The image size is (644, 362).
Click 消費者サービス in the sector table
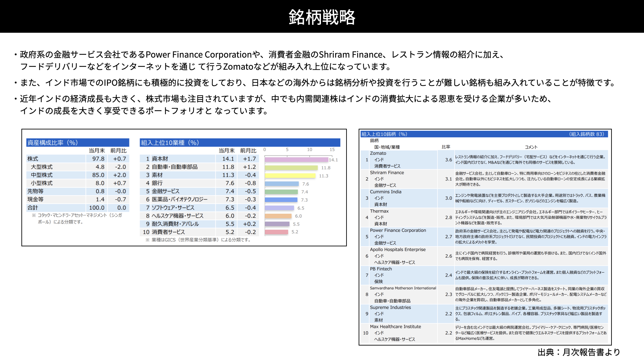point(168,232)
